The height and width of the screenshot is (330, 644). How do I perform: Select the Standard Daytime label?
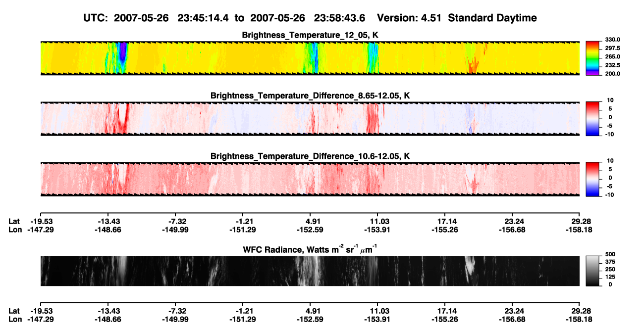click(493, 18)
